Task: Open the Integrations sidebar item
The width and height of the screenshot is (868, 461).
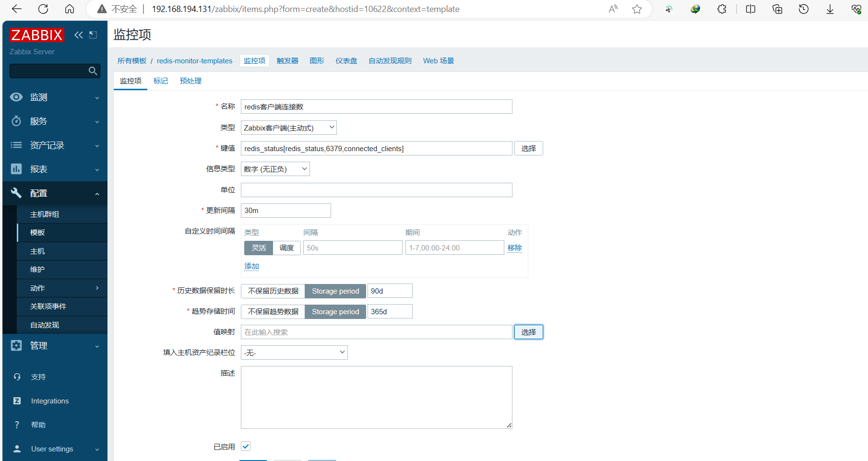Action: (50, 401)
